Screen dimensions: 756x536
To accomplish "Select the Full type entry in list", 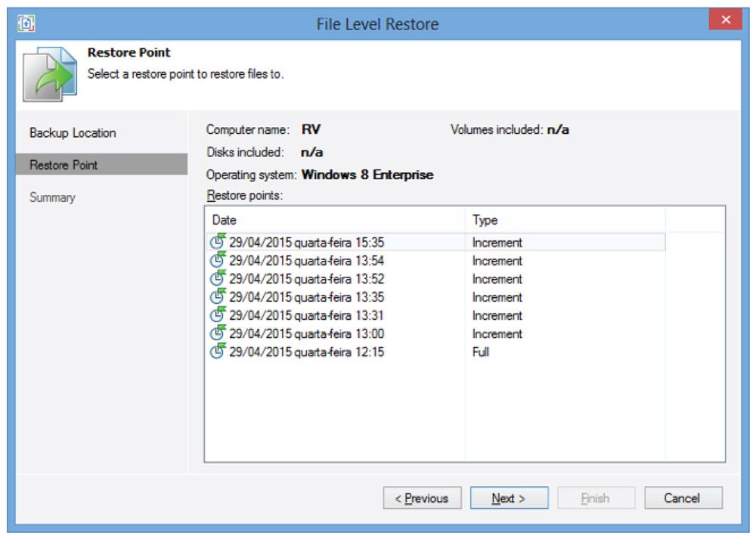I will click(x=481, y=352).
